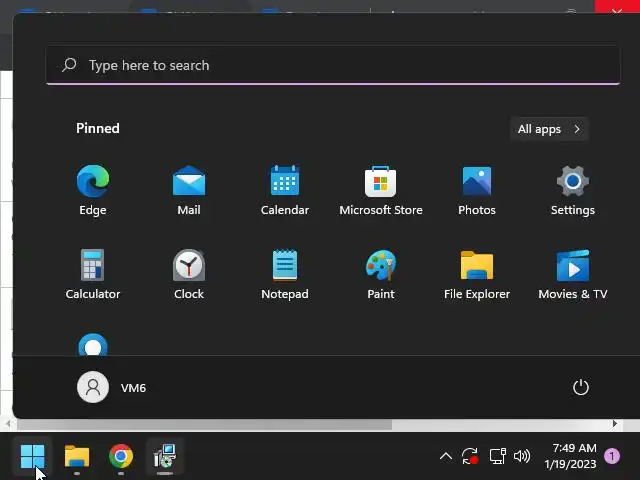This screenshot has width=640, height=480.
Task: Launch the Calculator app
Action: (x=93, y=274)
